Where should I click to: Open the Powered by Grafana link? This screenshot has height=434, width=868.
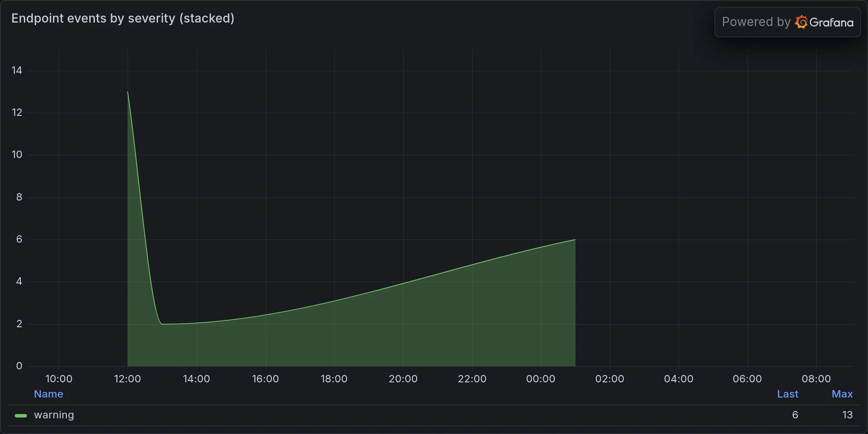pos(787,22)
